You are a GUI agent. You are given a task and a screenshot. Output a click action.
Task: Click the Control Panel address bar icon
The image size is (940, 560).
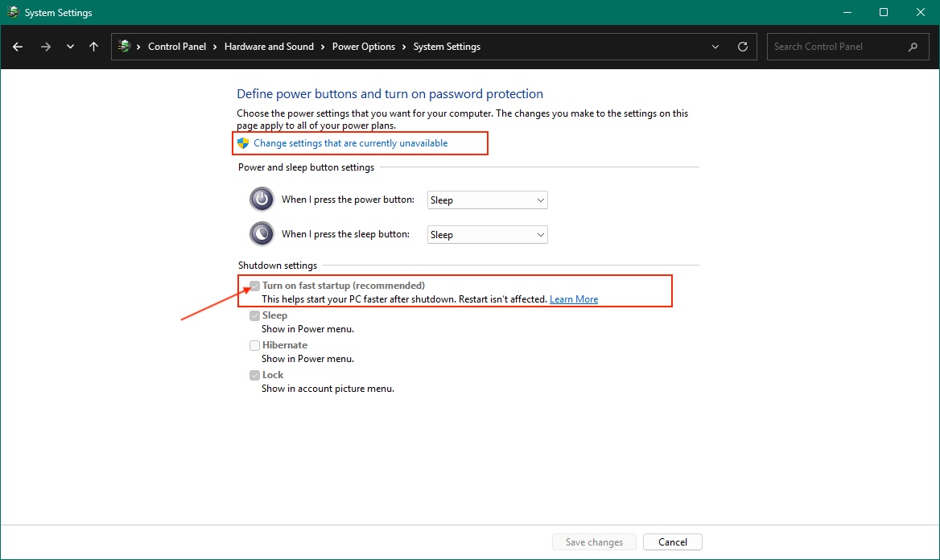pyautogui.click(x=124, y=47)
